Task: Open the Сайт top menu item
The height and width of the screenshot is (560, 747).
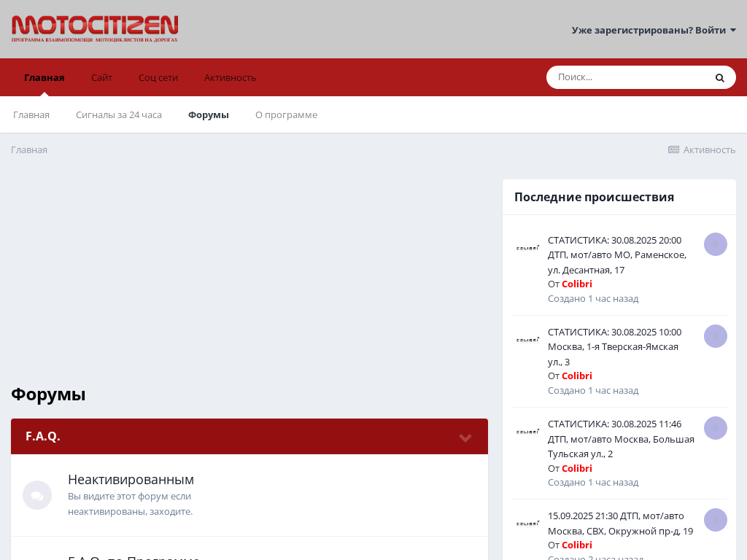Action: (101, 77)
